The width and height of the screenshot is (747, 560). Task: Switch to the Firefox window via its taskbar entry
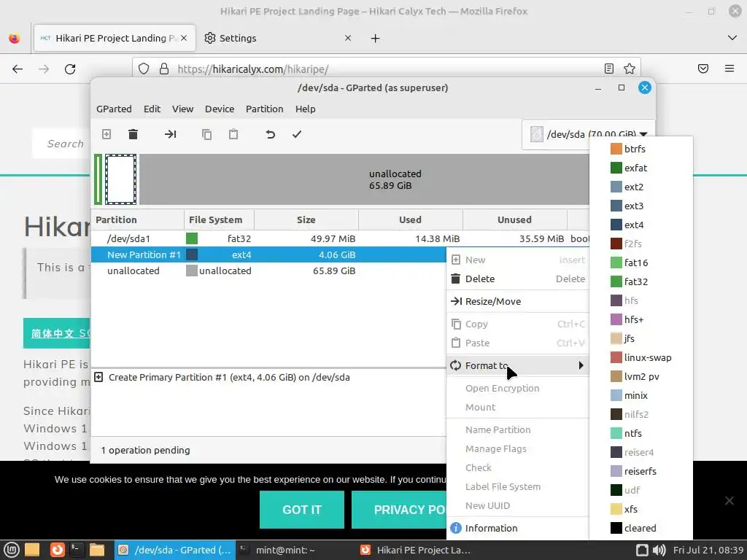(415, 550)
